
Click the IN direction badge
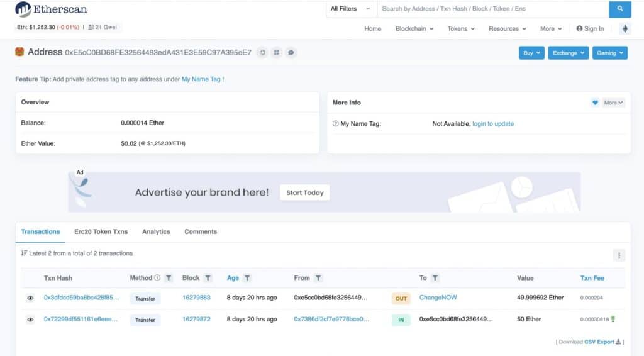[x=401, y=320]
